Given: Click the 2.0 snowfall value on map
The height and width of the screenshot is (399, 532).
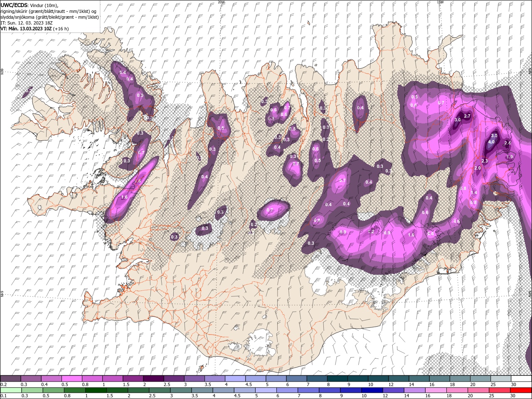Looking at the screenshot, I should 478,168.
